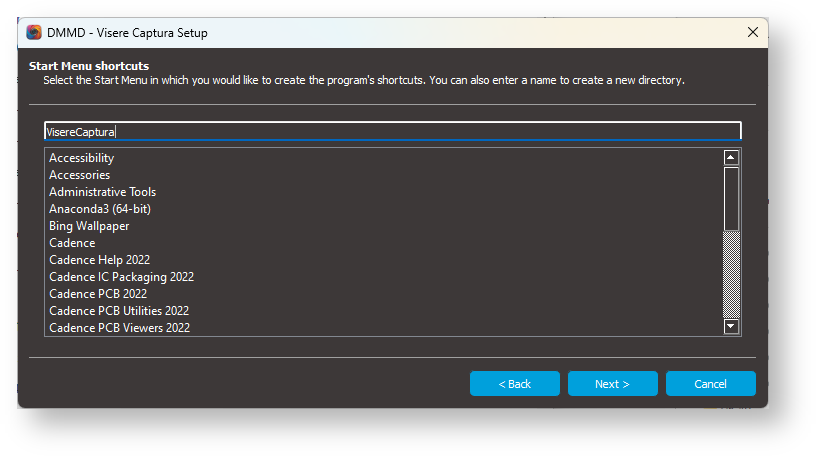Click the Start Menu folder name field
This screenshot has width=817, height=457.
point(392,131)
